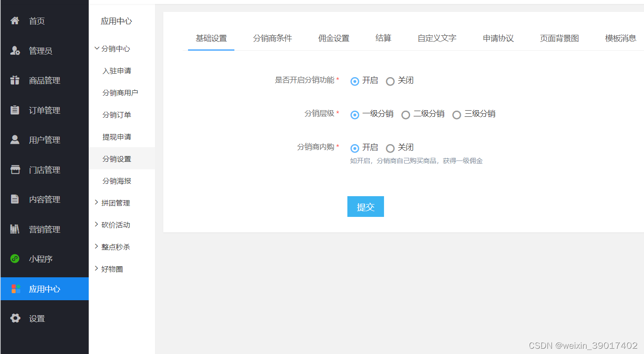Image resolution: width=644 pixels, height=354 pixels.
Task: Click the gear icon beside 设置
Action: [15, 318]
